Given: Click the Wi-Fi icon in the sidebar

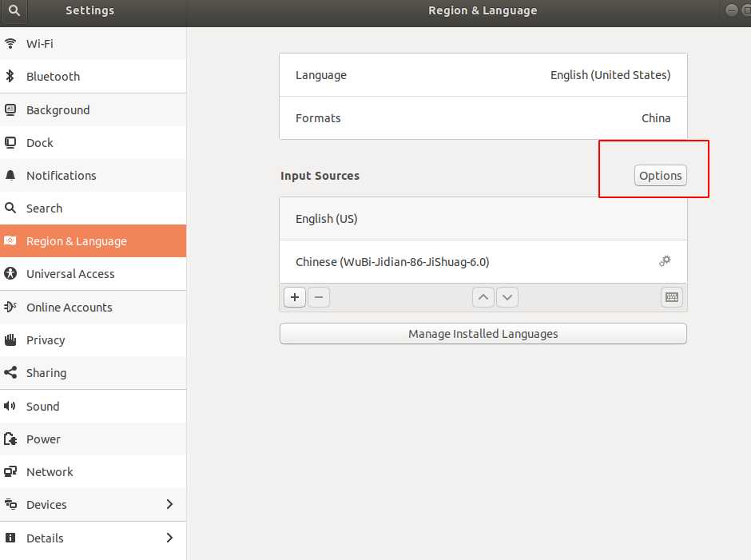Looking at the screenshot, I should (x=10, y=44).
